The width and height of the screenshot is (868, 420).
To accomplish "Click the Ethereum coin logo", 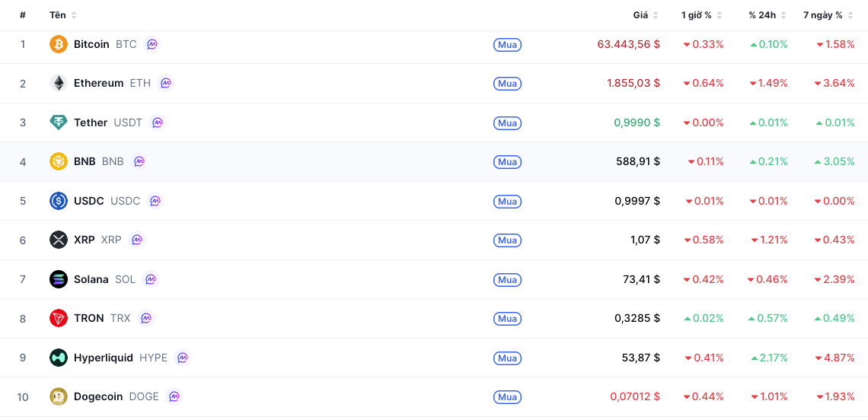I will point(58,83).
